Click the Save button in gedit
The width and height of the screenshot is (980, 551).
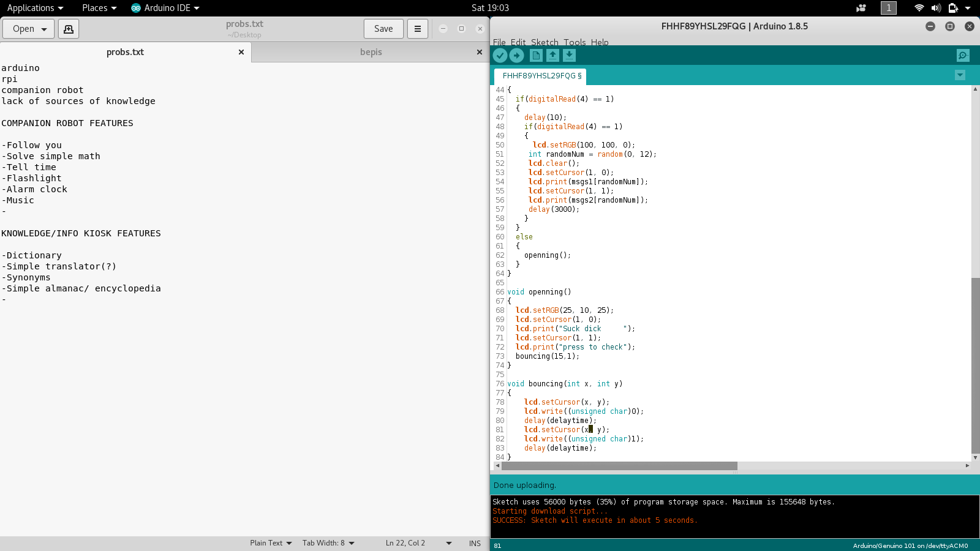tap(383, 29)
